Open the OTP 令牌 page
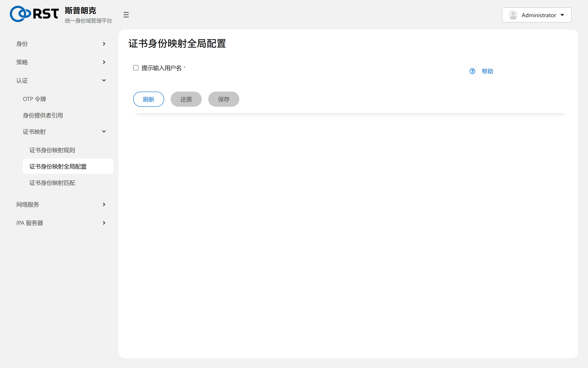588x368 pixels. click(x=35, y=99)
